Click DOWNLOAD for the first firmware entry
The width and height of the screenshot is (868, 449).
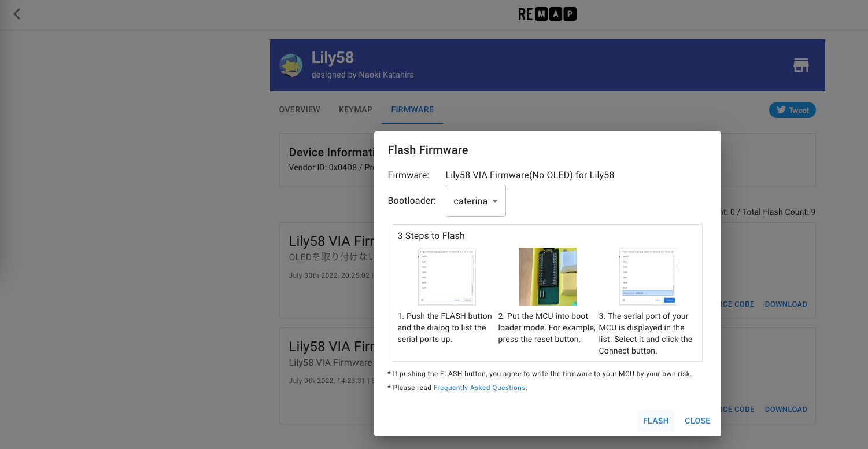(786, 304)
